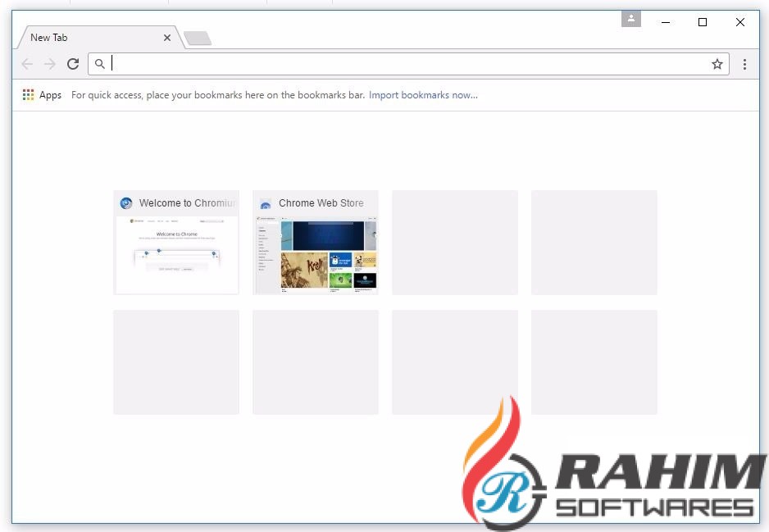Open the user profile avatar button
Screen dimensions: 769x532
click(631, 19)
